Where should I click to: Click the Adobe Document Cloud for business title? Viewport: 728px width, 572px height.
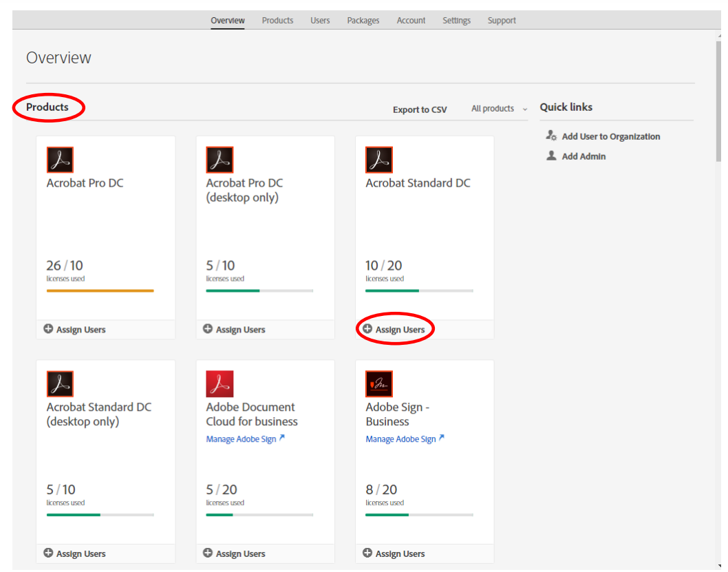(x=252, y=414)
